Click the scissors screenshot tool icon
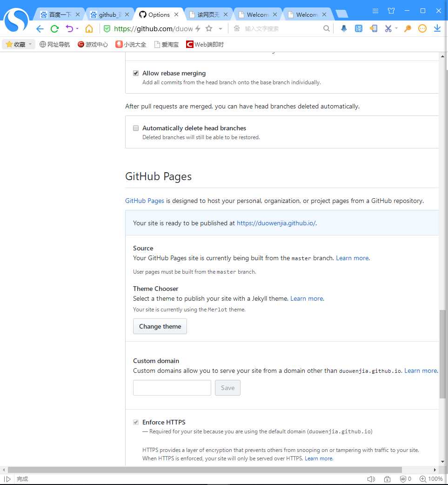The width and height of the screenshot is (448, 485). click(388, 28)
